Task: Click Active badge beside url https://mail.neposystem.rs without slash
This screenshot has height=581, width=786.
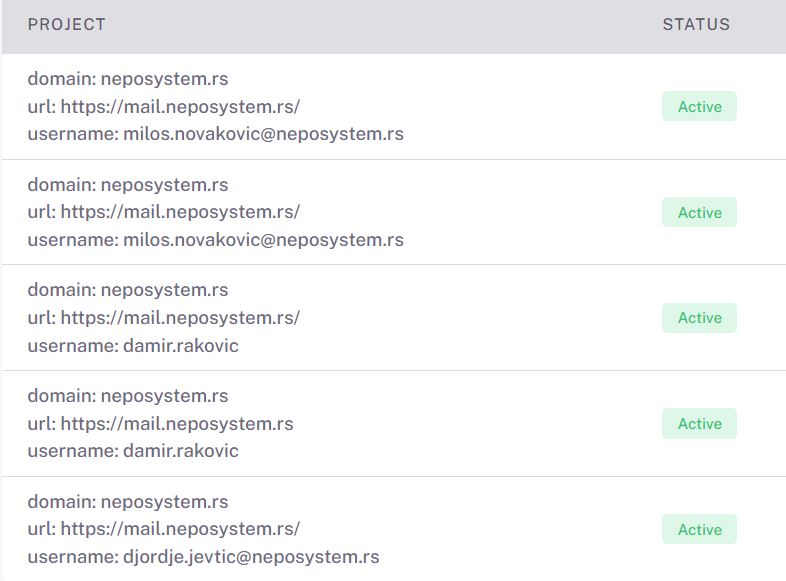Action: point(699,424)
